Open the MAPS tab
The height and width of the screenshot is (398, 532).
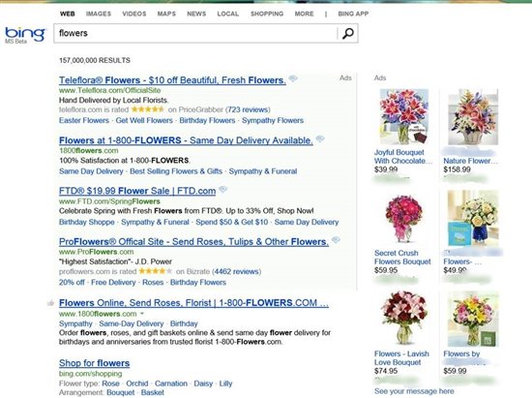166,14
